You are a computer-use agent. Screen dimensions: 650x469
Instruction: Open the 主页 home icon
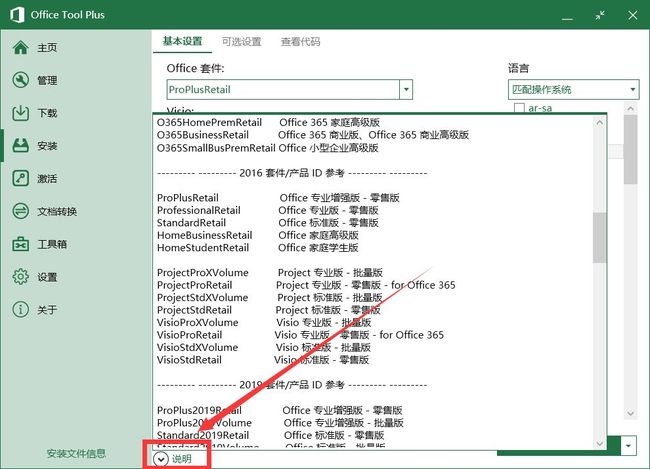tap(20, 47)
